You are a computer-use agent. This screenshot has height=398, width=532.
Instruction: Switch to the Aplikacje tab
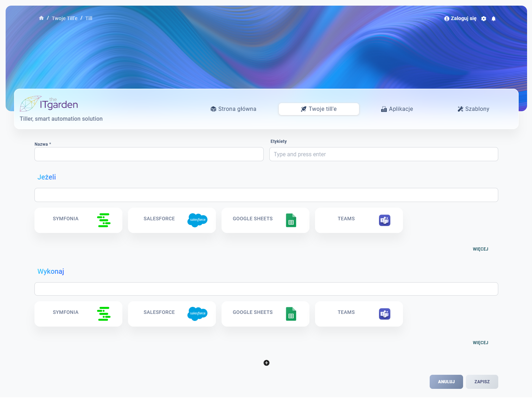[397, 109]
